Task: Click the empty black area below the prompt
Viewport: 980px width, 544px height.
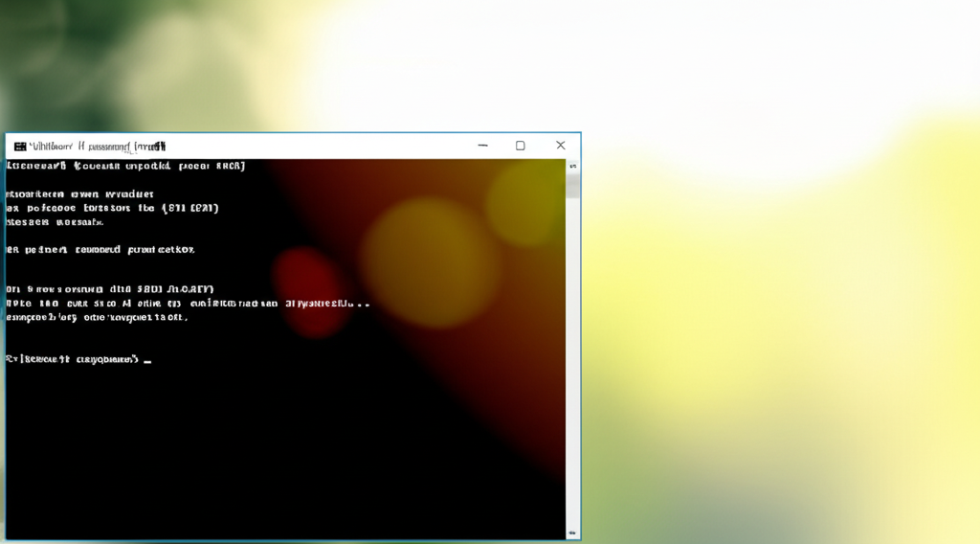Action: pyautogui.click(x=239, y=450)
